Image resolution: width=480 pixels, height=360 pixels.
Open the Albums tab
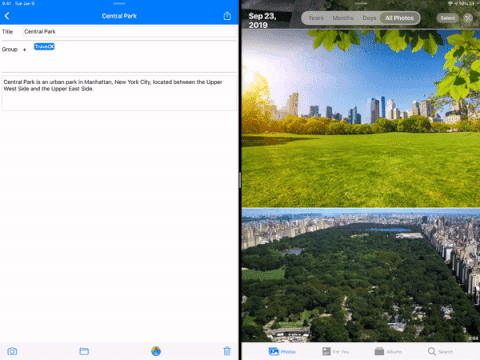[388, 351]
